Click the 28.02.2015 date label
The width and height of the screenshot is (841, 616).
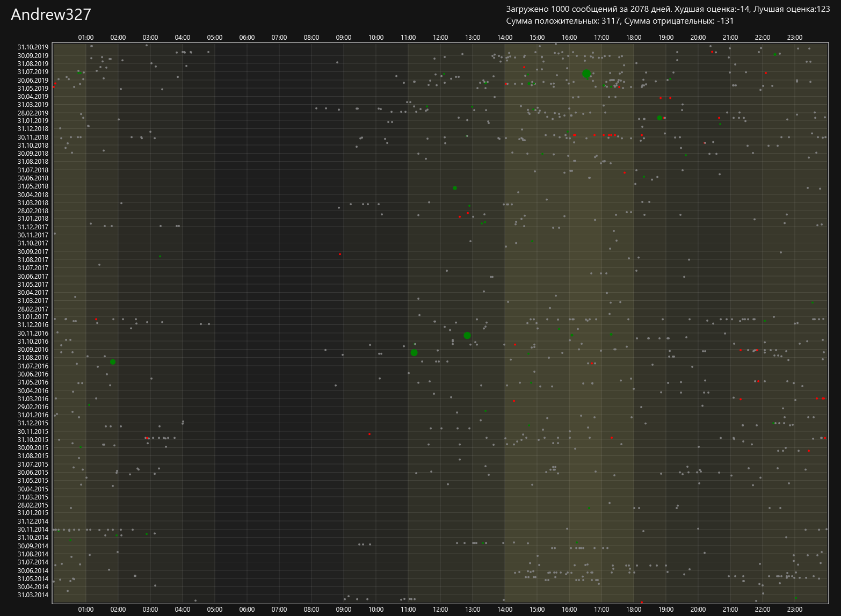coord(33,505)
